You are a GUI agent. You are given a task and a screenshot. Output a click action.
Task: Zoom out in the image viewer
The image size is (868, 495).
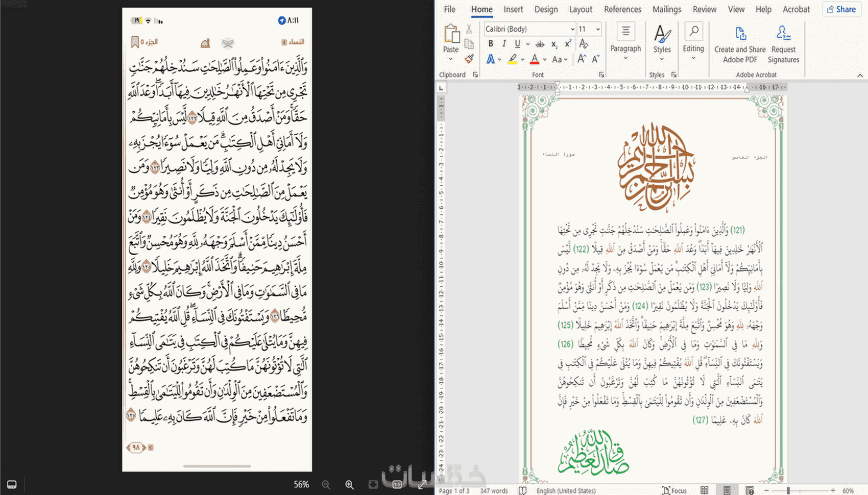(326, 484)
